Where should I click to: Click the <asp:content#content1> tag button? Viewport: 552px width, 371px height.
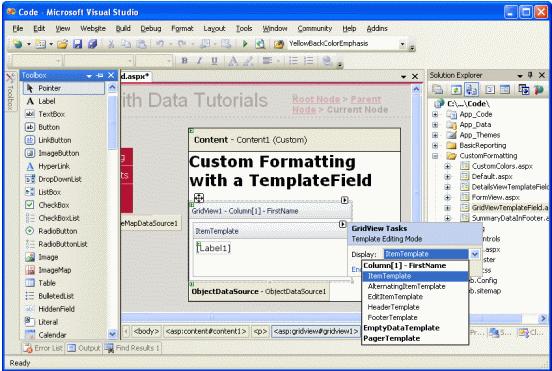tap(206, 332)
